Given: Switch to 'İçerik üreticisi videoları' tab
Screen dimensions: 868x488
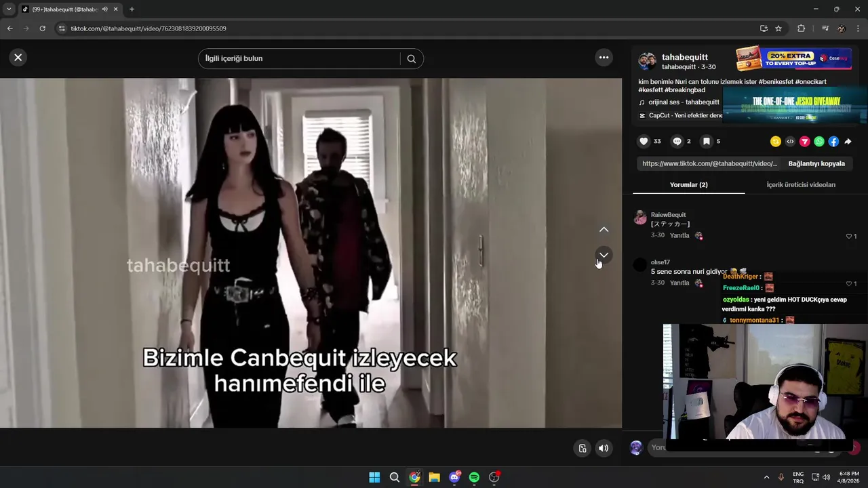Looking at the screenshot, I should (x=801, y=184).
